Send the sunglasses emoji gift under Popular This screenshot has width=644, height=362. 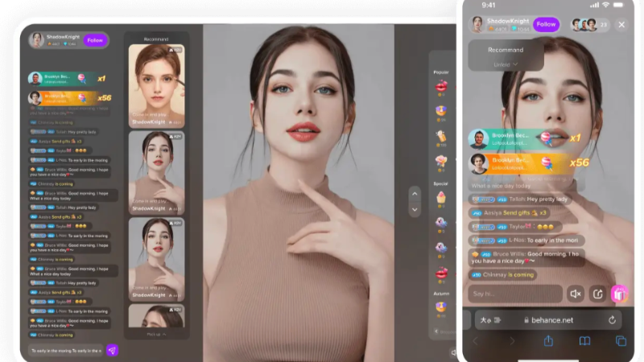coord(441,110)
